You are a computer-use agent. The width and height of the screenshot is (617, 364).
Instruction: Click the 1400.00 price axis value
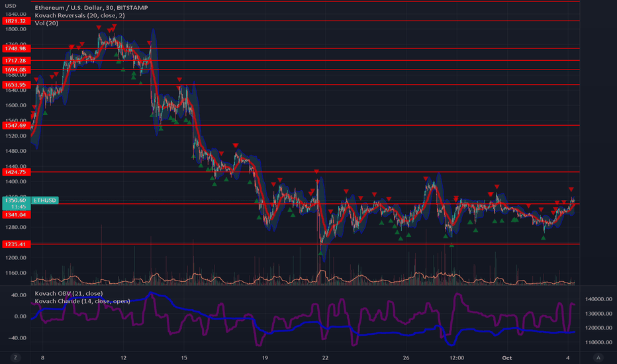[16, 182]
